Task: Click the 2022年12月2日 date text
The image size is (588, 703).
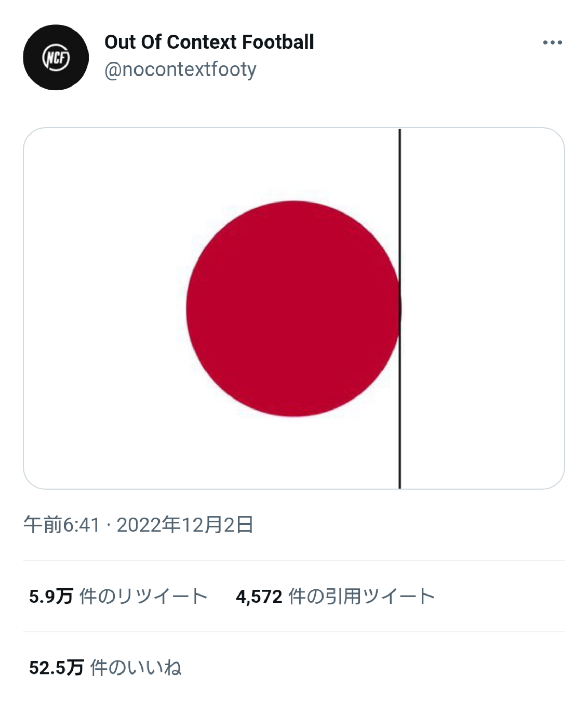Action: (x=185, y=525)
